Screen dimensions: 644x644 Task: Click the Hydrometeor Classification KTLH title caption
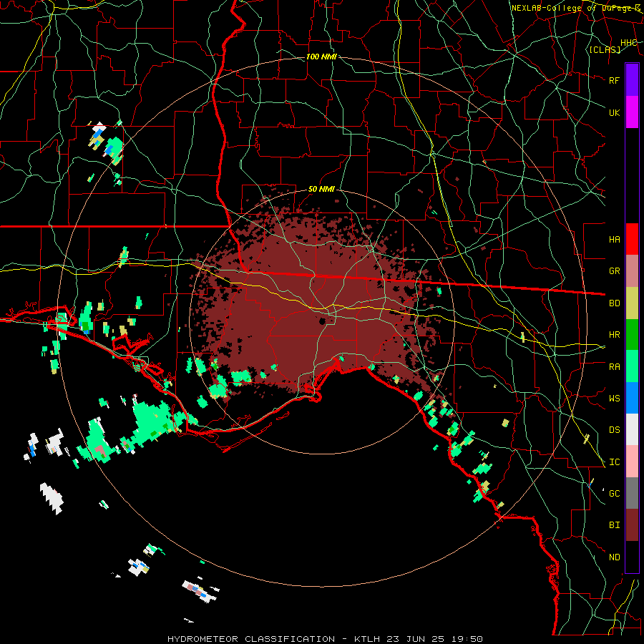coord(325,639)
